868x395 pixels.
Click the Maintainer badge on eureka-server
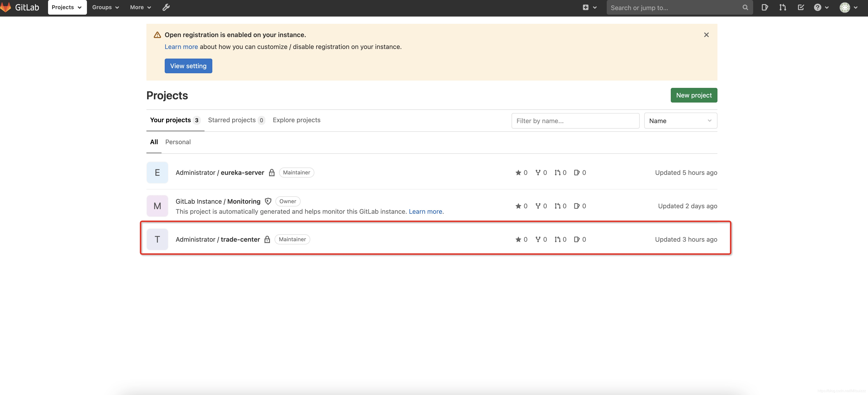(x=296, y=173)
